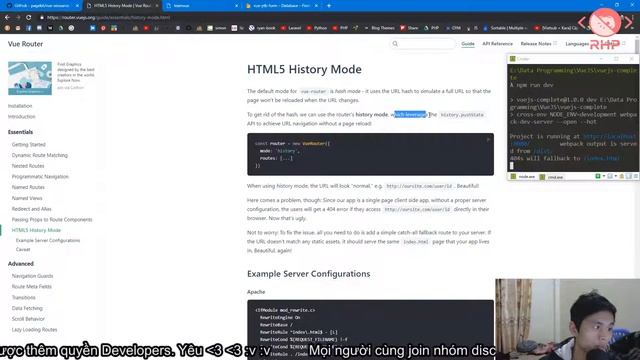Screen dimensions: 640x360
Task: Open Route Meta Fields in sidebar
Action: coord(31,287)
